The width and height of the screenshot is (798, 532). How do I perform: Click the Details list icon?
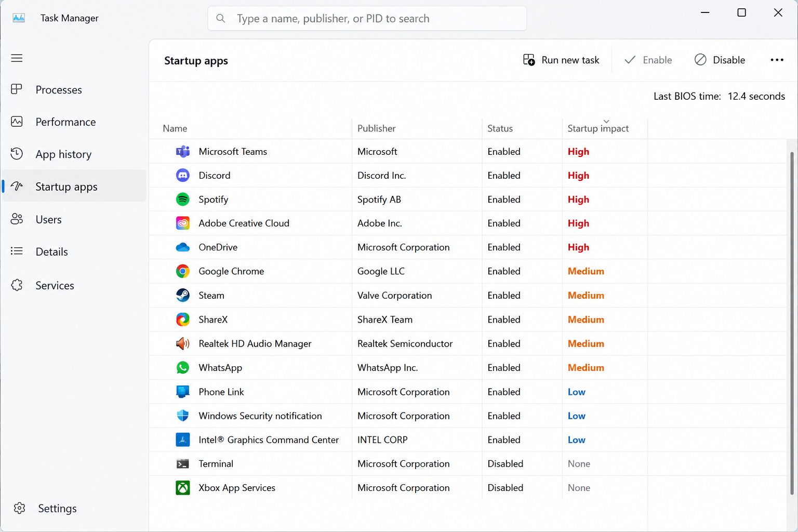(x=17, y=251)
